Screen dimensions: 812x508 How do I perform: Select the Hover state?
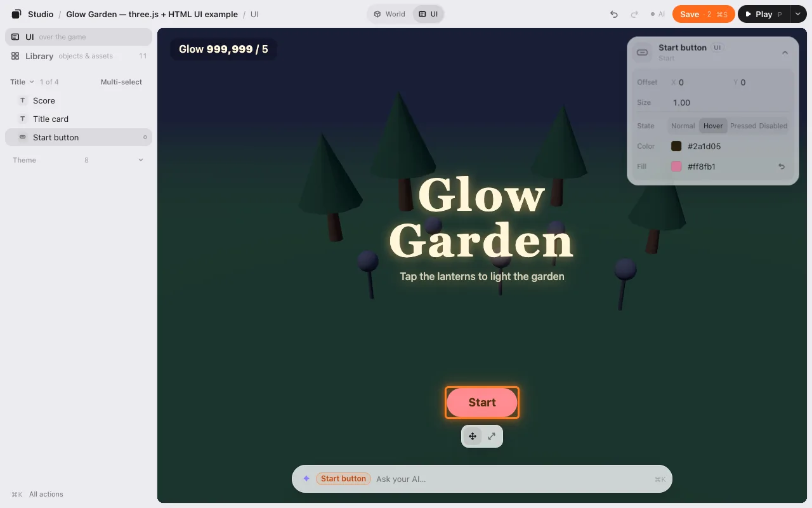713,126
